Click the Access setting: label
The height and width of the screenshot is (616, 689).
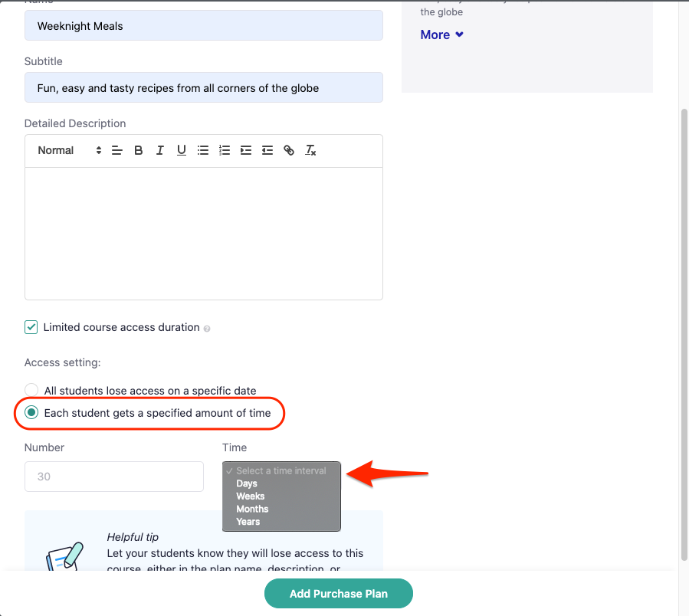tap(62, 362)
